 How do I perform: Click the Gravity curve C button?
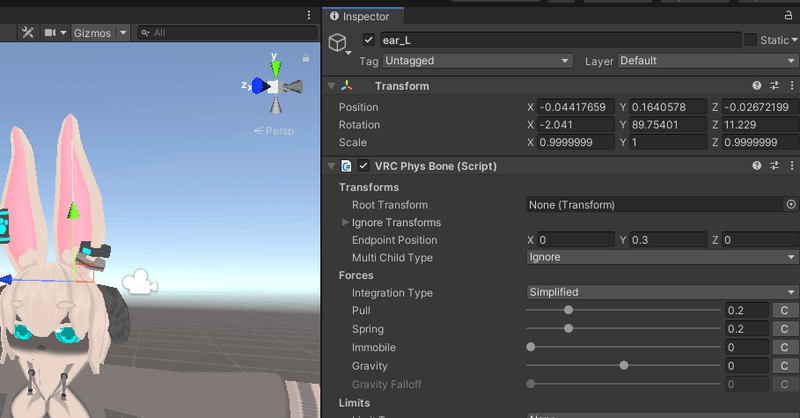tap(785, 366)
